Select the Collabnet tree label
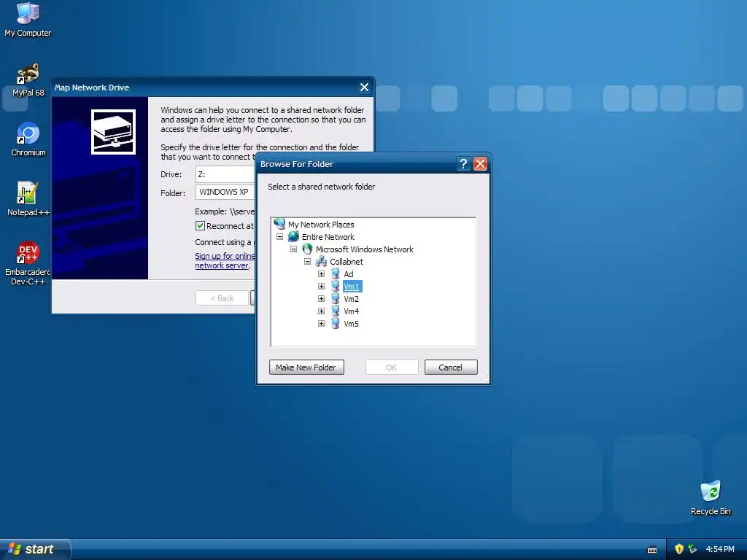Image resolution: width=747 pixels, height=560 pixels. coord(347,262)
